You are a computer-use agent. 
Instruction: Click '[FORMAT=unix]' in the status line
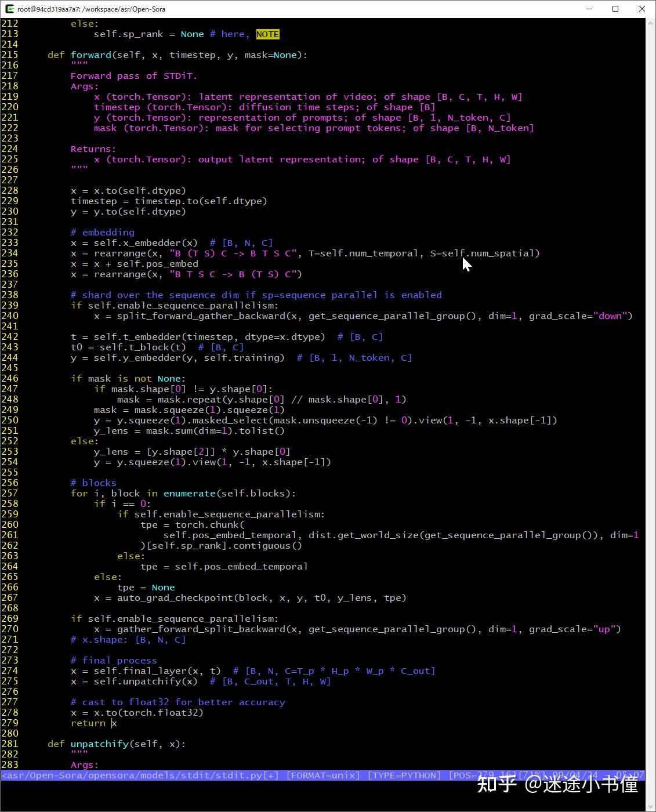323,775
